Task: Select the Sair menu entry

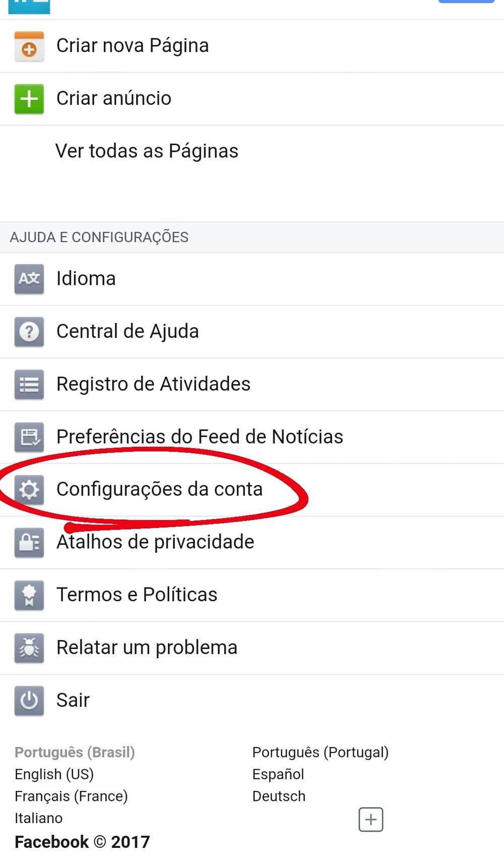Action: (x=73, y=700)
